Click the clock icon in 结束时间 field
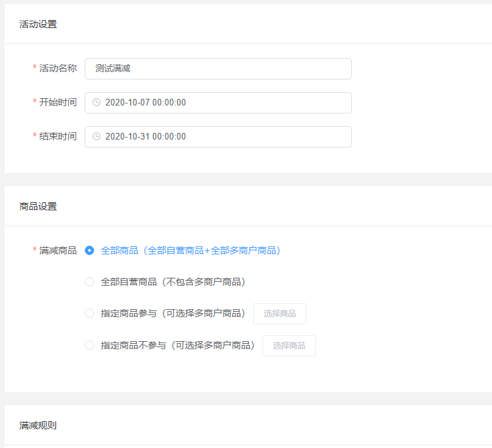The height and width of the screenshot is (448, 492). pyautogui.click(x=96, y=136)
